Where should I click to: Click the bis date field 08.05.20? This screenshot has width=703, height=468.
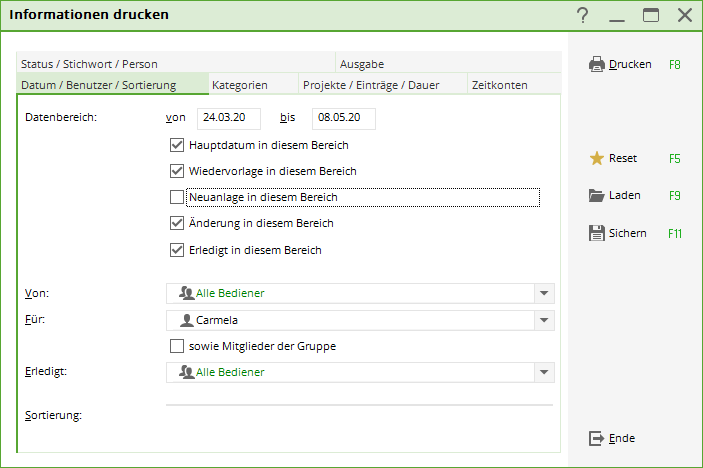pyautogui.click(x=344, y=118)
